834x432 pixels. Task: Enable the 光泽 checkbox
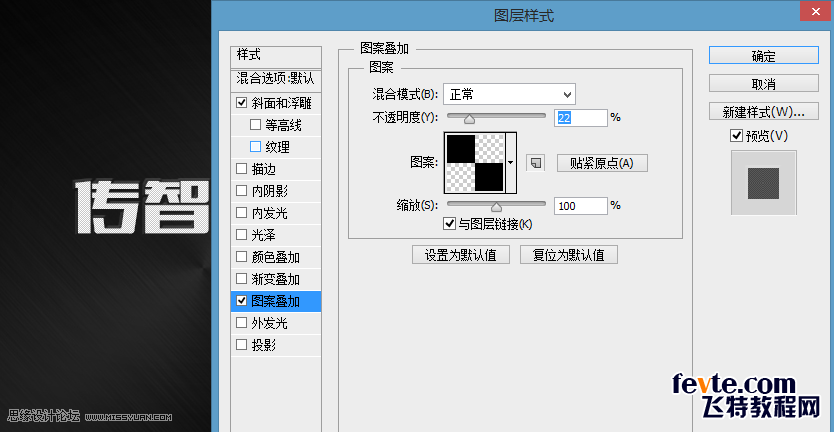[241, 235]
